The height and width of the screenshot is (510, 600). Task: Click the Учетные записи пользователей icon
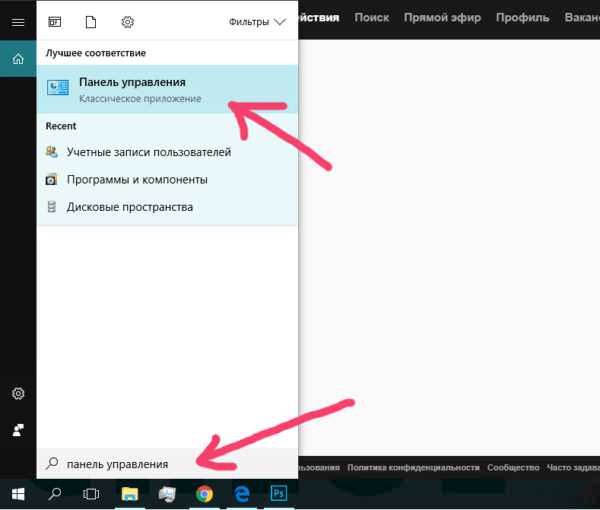[x=52, y=152]
